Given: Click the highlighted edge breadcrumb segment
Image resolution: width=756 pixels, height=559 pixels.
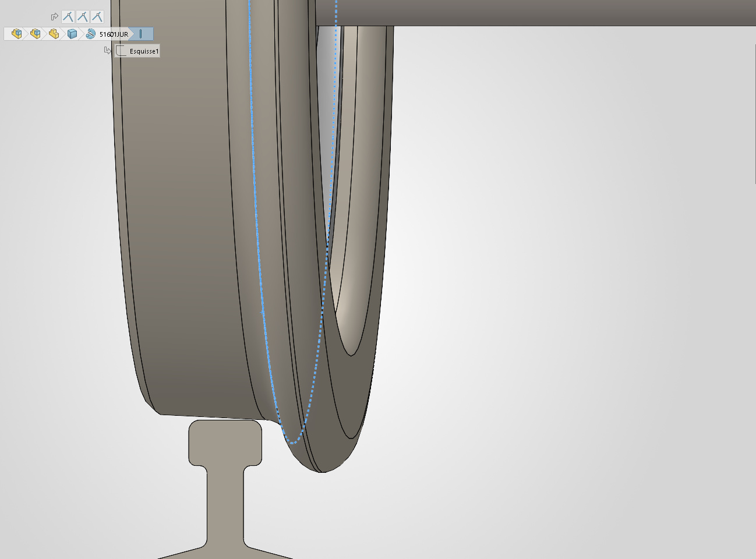Looking at the screenshot, I should point(142,34).
